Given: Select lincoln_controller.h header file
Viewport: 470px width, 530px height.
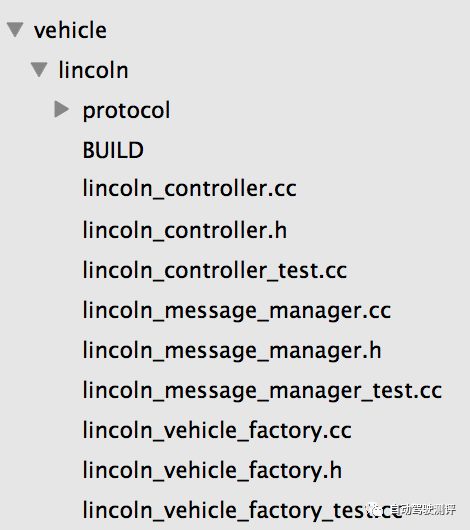Looking at the screenshot, I should 185,230.
